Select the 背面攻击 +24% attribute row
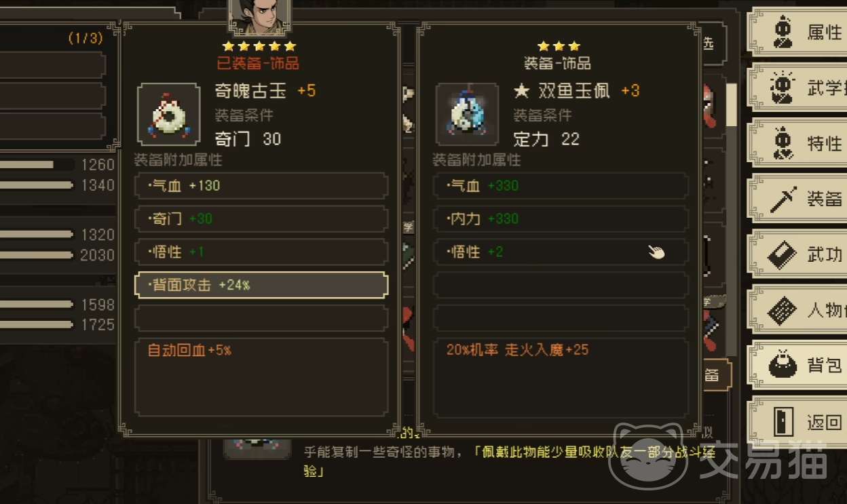847x504 pixels. tap(261, 285)
